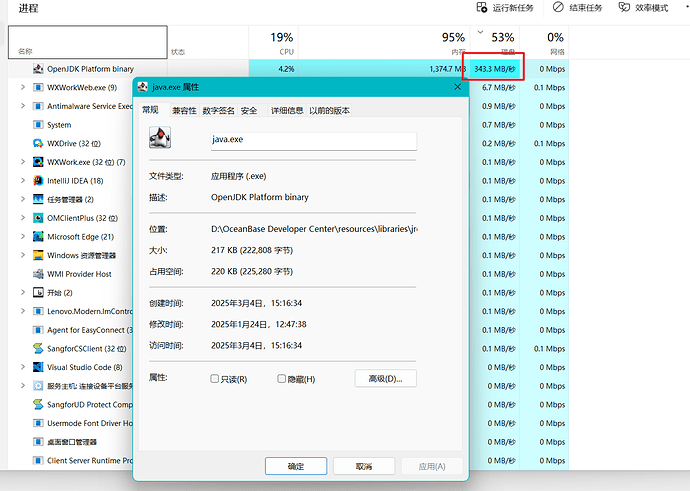Viewport: 690px width, 491px height.
Task: Sort by the 95% memory column header
Action: (x=384, y=42)
